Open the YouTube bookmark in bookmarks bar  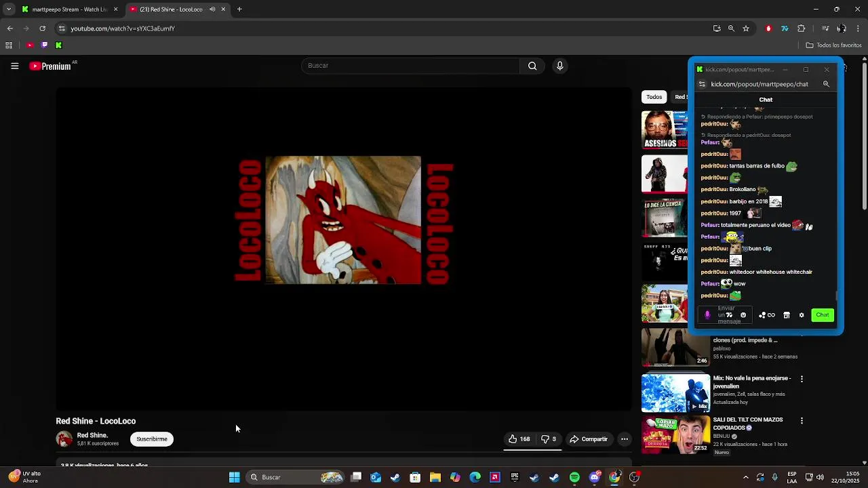[x=30, y=45]
